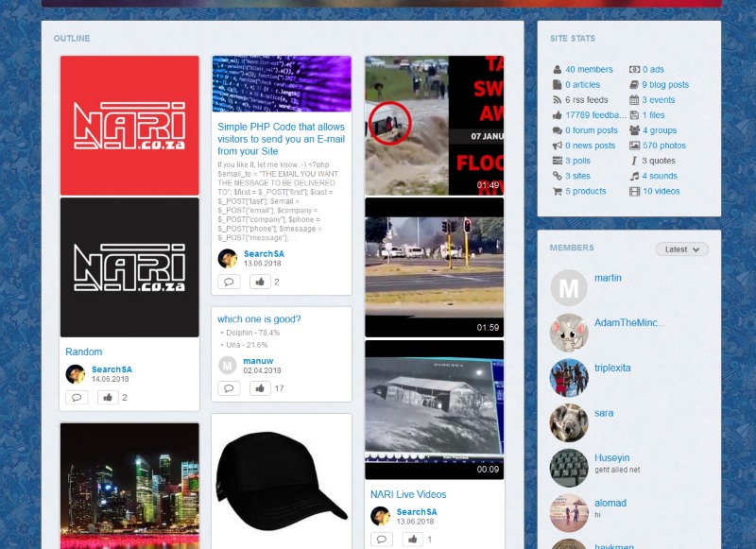Viewport: 756px width, 549px height.
Task: Like the 'which one is good?' poll
Action: pyautogui.click(x=260, y=388)
